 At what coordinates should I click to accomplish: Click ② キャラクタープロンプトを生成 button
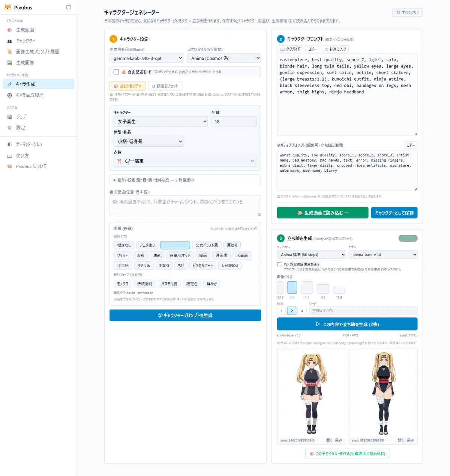click(x=185, y=315)
